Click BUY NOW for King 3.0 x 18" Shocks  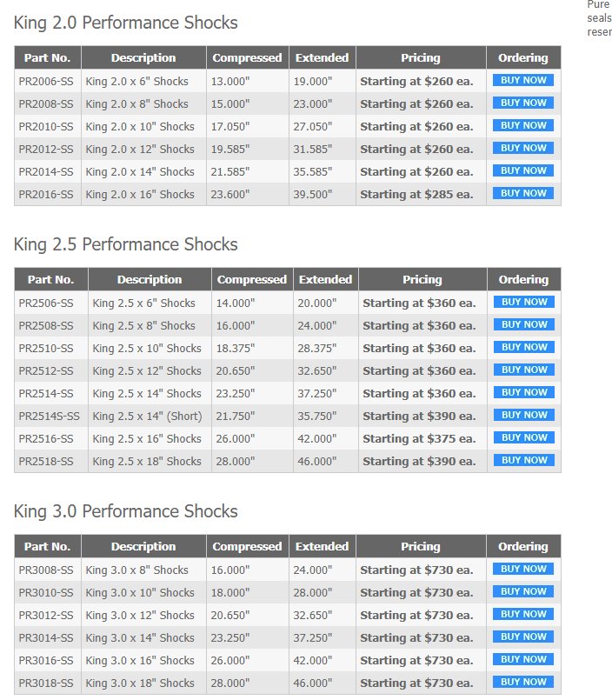(523, 682)
